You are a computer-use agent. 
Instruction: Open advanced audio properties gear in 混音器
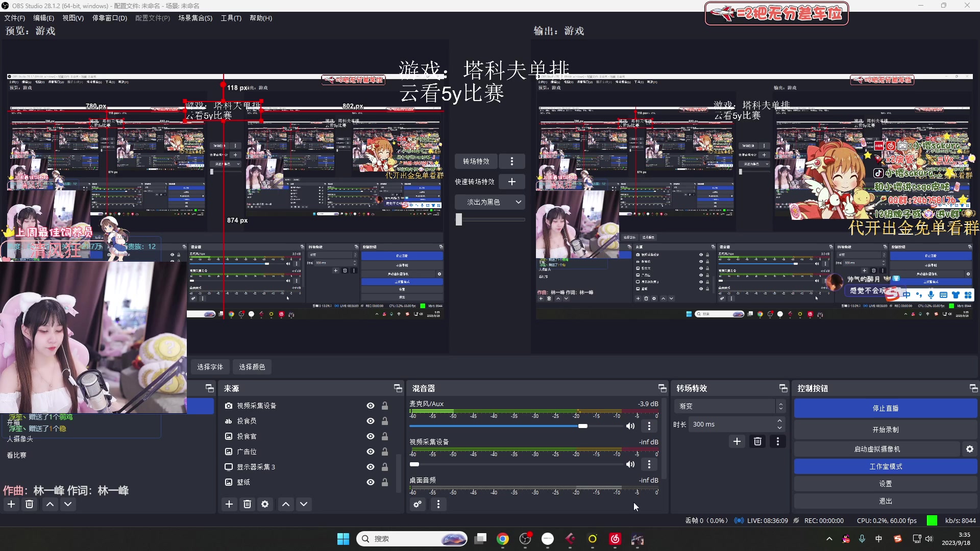(417, 504)
